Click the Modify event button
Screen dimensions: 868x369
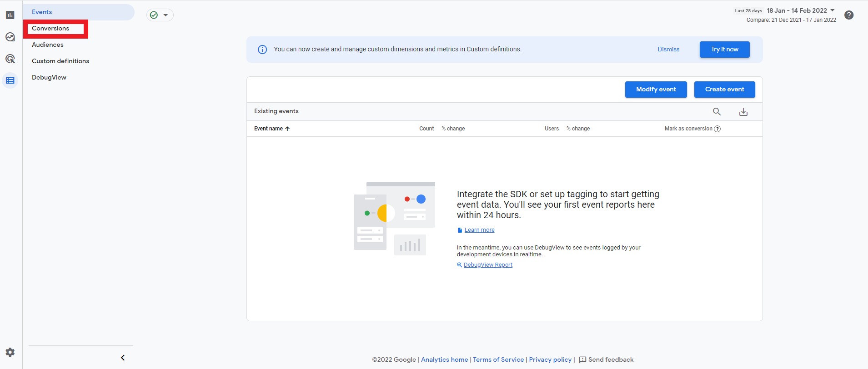coord(656,90)
